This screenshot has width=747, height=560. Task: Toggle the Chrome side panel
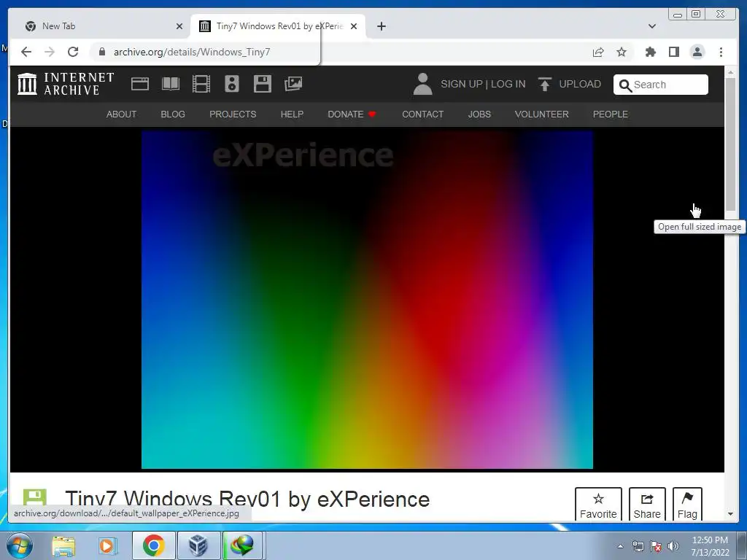(x=673, y=52)
